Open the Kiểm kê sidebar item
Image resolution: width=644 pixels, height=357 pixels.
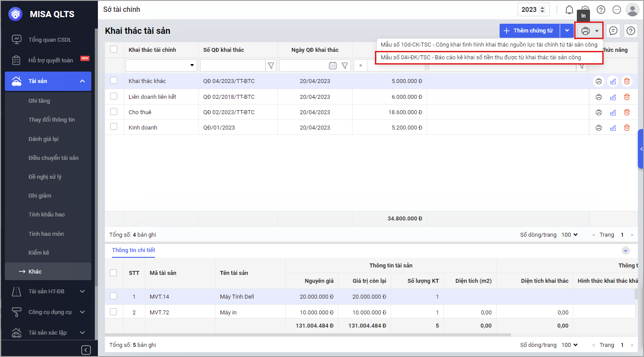point(39,253)
